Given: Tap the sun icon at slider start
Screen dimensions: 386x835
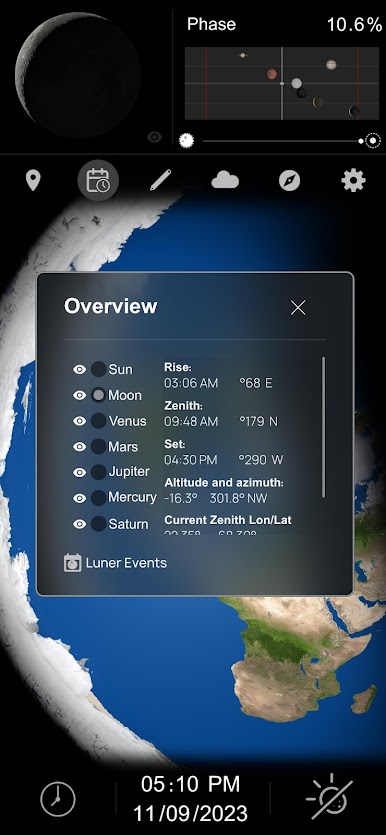Looking at the screenshot, I should coord(186,141).
